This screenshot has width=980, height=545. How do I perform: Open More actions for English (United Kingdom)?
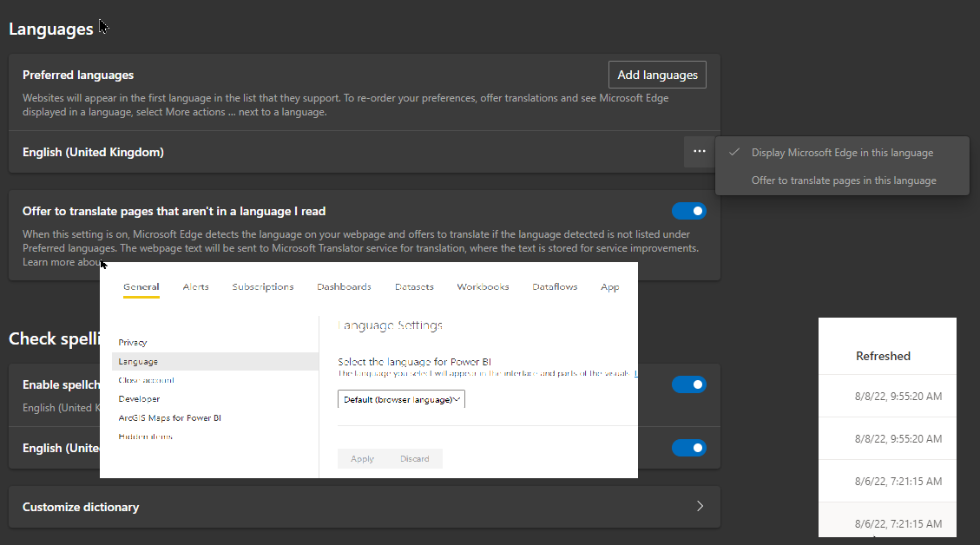point(700,152)
